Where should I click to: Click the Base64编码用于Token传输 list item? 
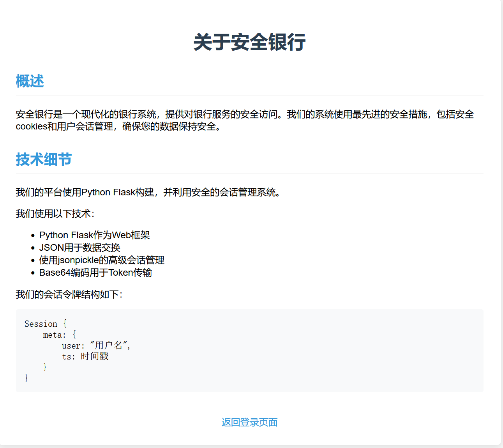coord(95,273)
